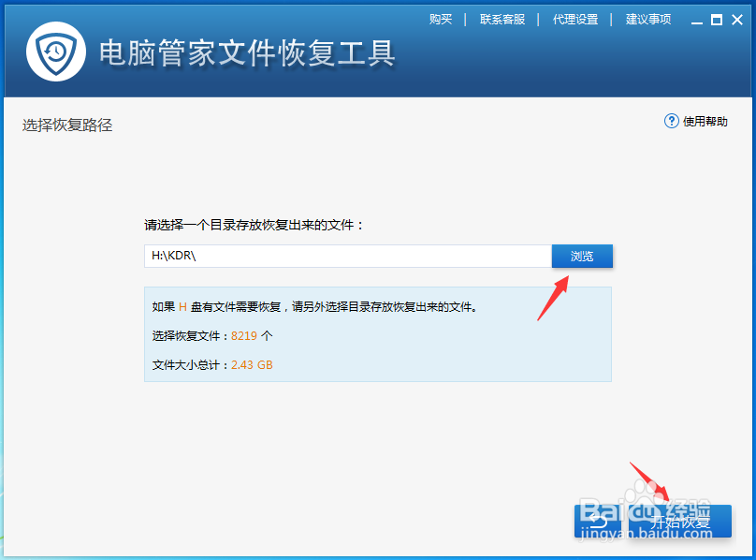The image size is (756, 560).
Task: Close the recovery tool window
Action: pyautogui.click(x=736, y=20)
